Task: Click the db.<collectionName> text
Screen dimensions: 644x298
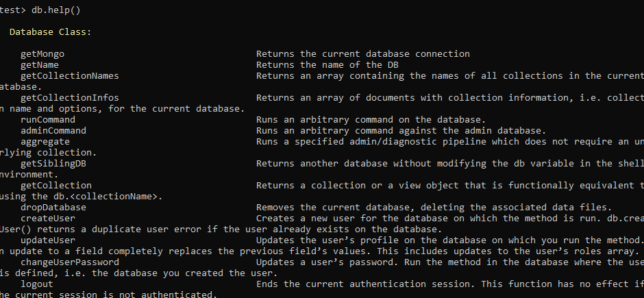Action: point(105,196)
